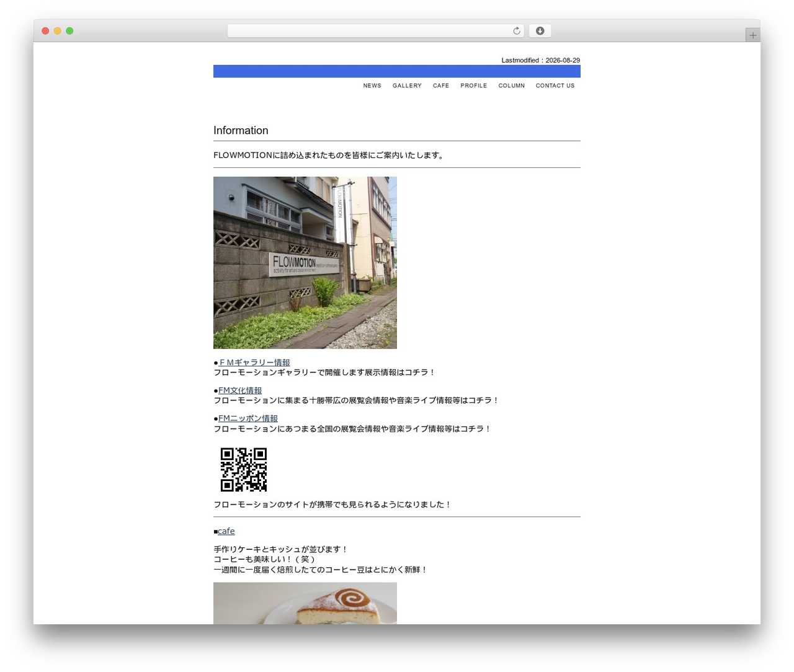Open the downloads button in the browser toolbar
This screenshot has height=672, width=794.
click(540, 31)
